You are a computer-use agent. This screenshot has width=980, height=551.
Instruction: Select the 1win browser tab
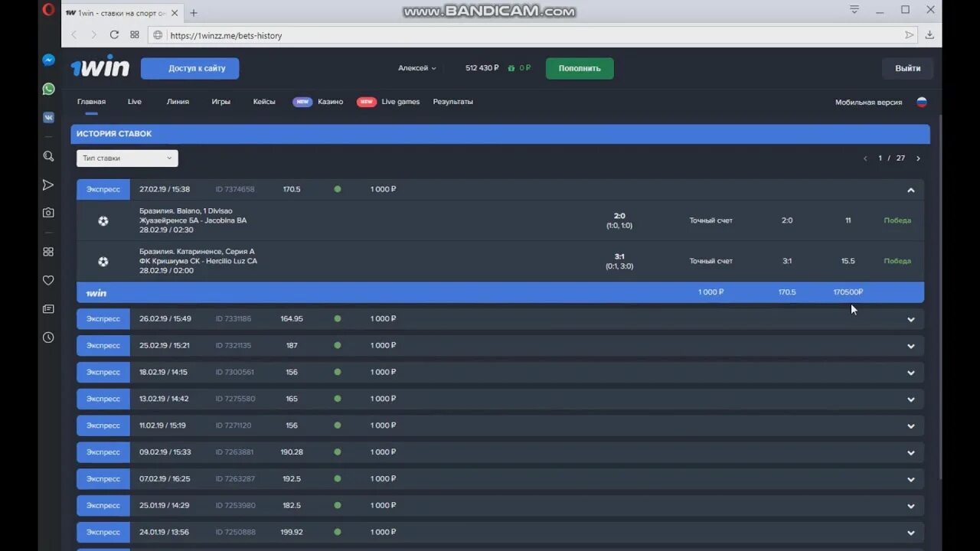(122, 13)
